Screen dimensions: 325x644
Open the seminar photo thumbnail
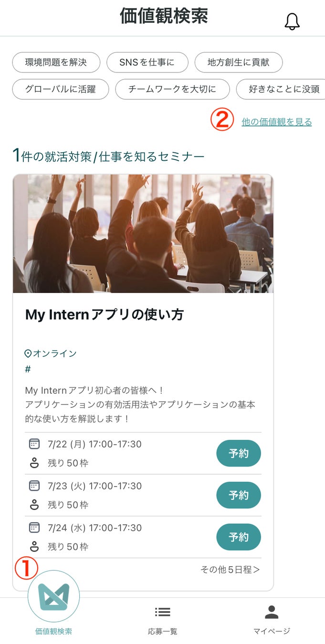[x=143, y=233]
